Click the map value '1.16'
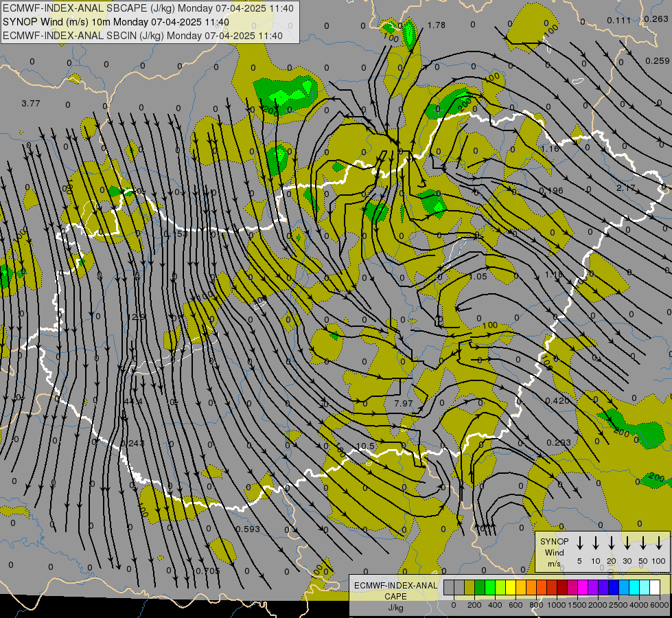 tap(550, 149)
